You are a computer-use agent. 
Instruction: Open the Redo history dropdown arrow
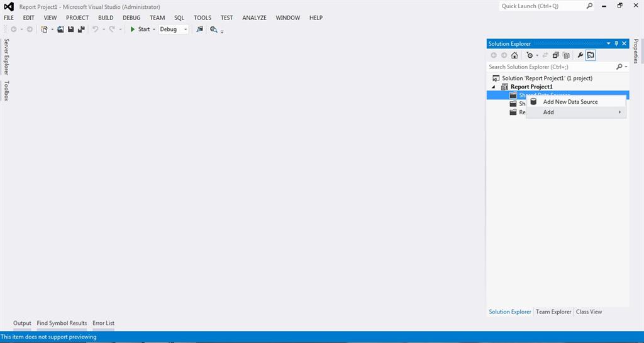[120, 30]
